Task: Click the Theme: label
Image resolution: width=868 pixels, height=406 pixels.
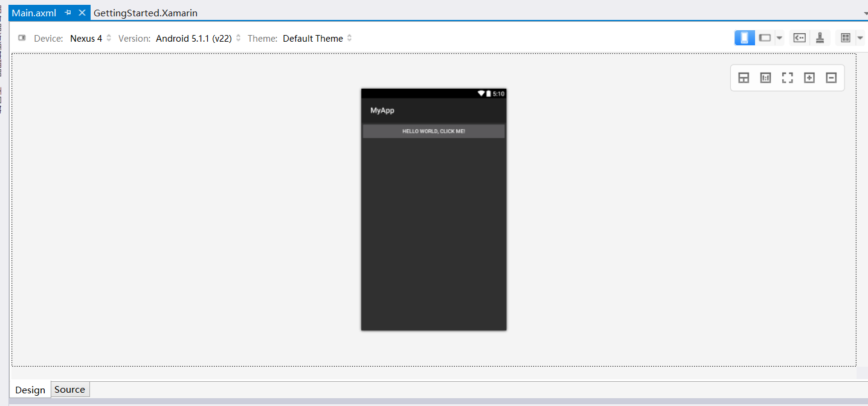Action: pyautogui.click(x=263, y=38)
